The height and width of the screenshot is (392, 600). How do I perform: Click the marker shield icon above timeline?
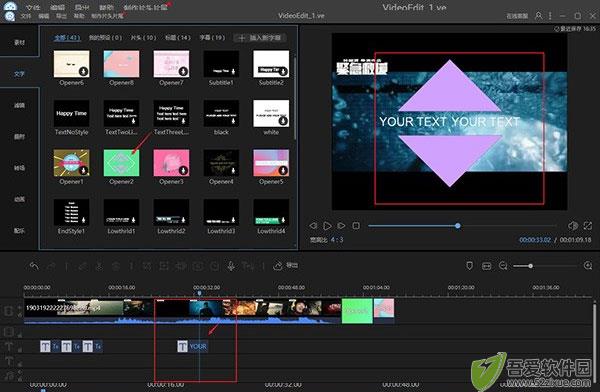[470, 266]
